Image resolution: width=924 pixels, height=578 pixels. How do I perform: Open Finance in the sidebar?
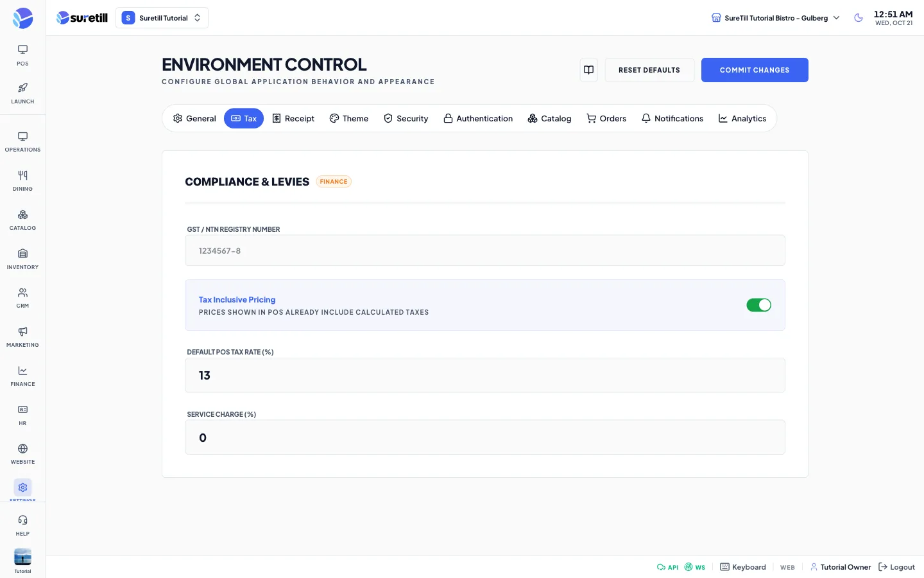coord(22,376)
